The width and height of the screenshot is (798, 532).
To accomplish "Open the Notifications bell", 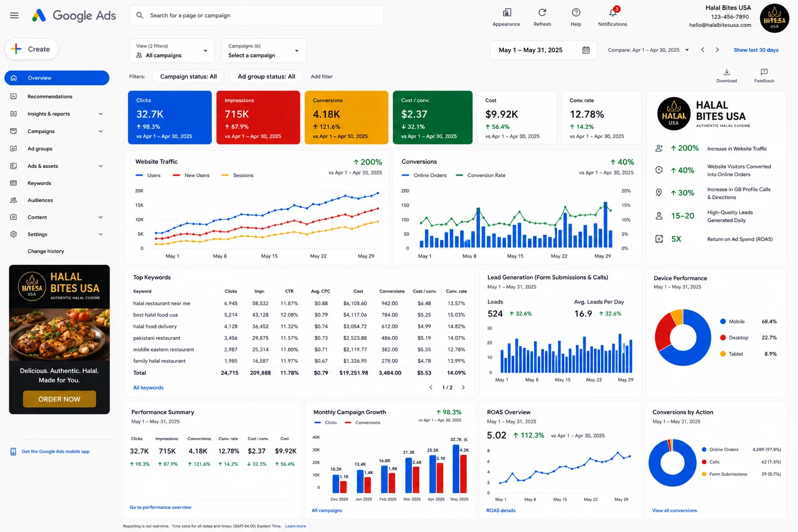I will click(613, 12).
